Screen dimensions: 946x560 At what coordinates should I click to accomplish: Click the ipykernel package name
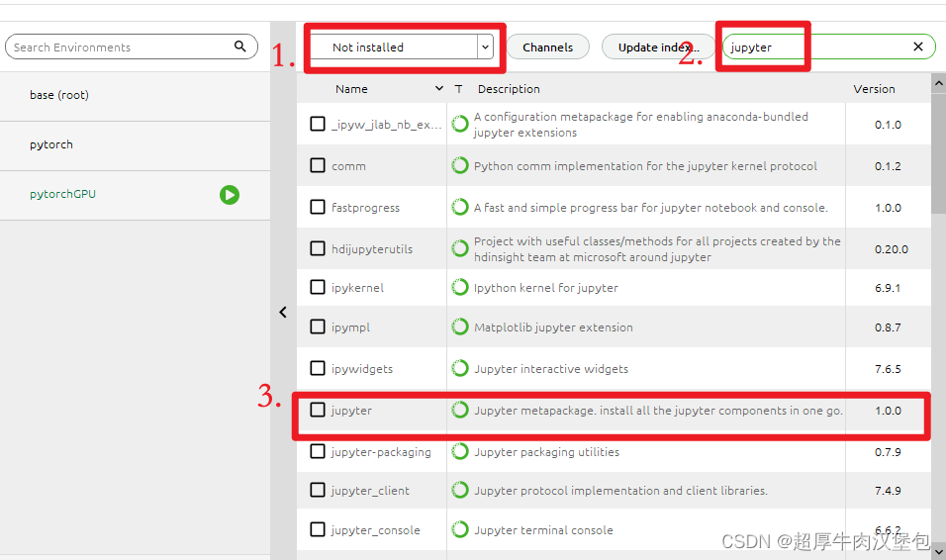coord(357,288)
